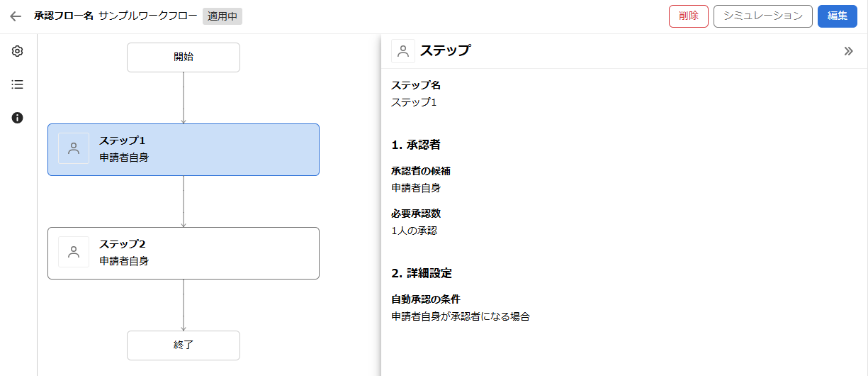Click the back arrow icon

point(16,16)
